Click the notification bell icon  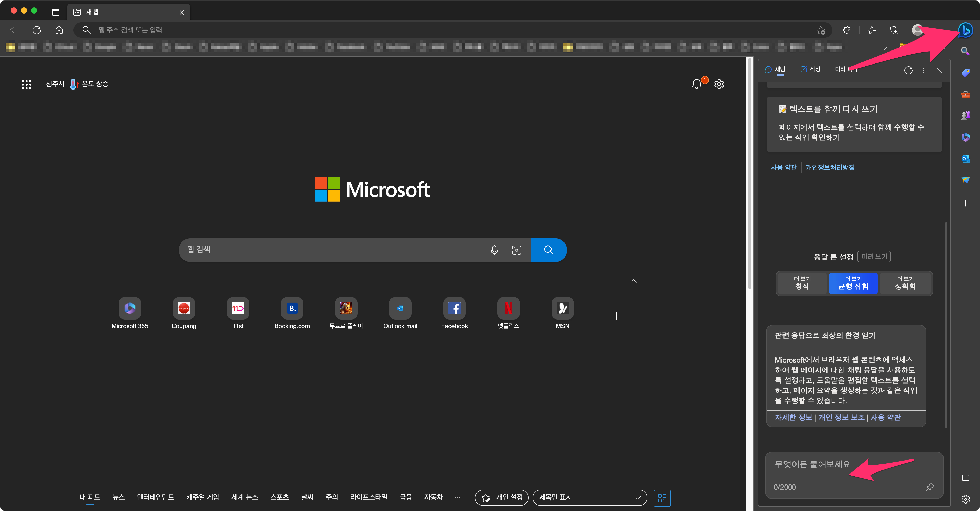coord(696,84)
